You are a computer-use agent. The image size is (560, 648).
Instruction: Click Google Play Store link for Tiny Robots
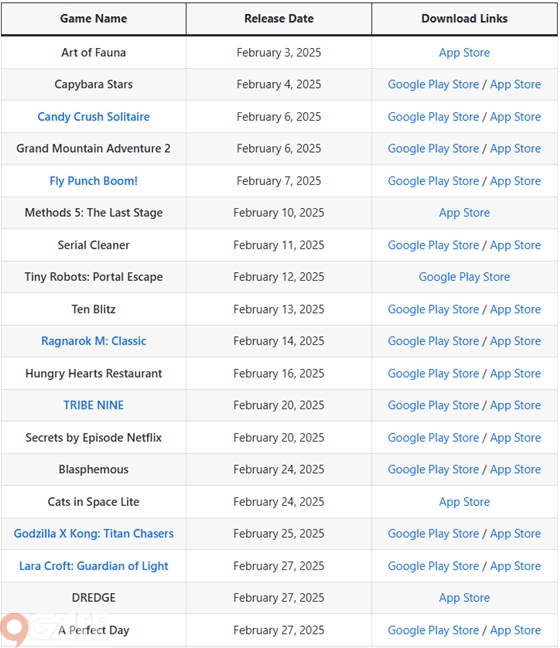pos(464,277)
